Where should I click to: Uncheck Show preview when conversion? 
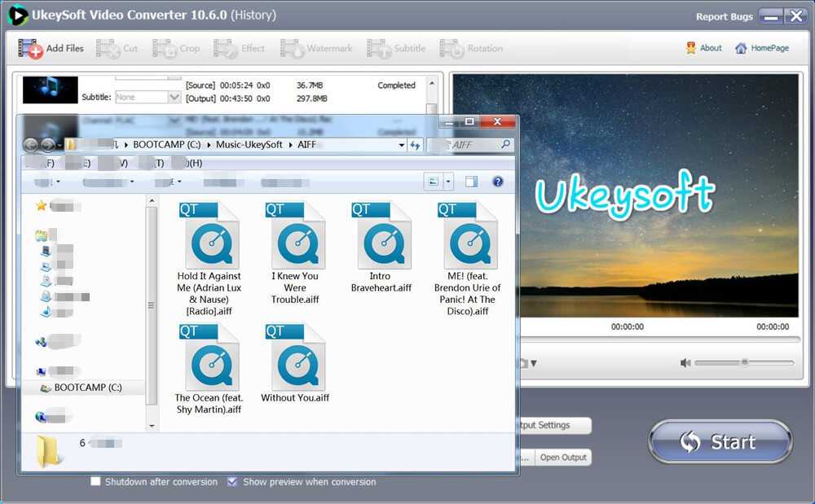232,482
